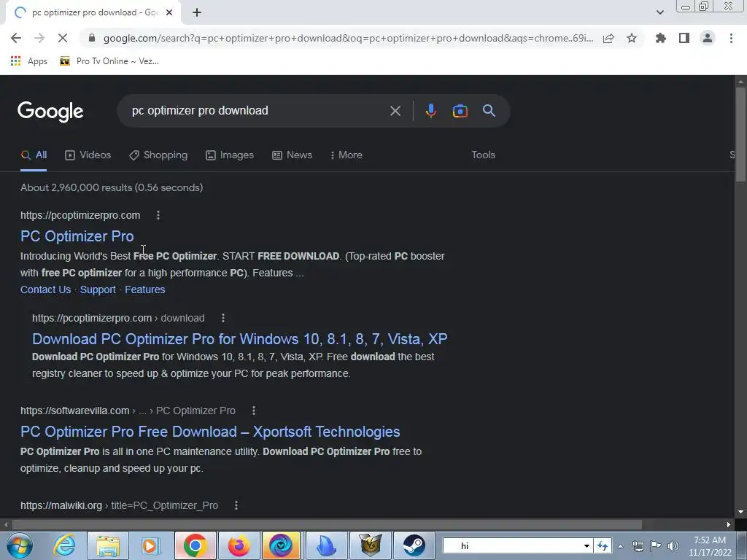Image resolution: width=747 pixels, height=560 pixels.
Task: Launch Steam from the taskbar
Action: 414,545
